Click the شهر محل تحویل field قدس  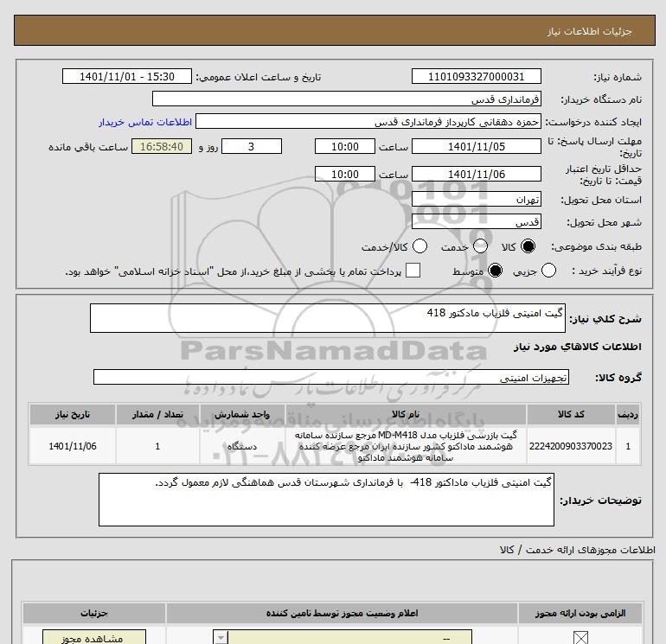click(x=476, y=222)
